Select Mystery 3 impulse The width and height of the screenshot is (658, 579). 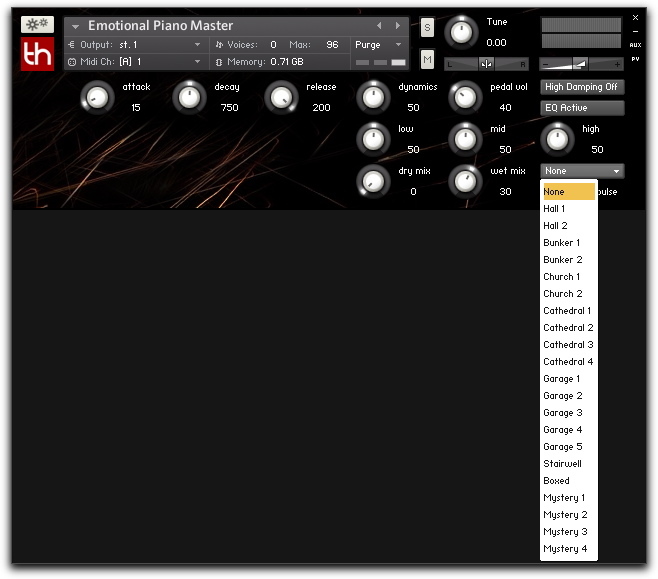(x=569, y=532)
